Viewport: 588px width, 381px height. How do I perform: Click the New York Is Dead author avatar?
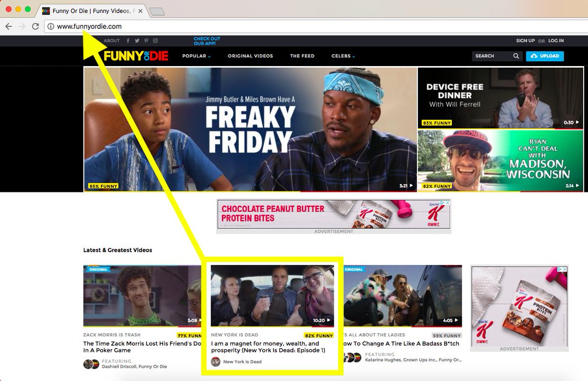[x=216, y=361]
